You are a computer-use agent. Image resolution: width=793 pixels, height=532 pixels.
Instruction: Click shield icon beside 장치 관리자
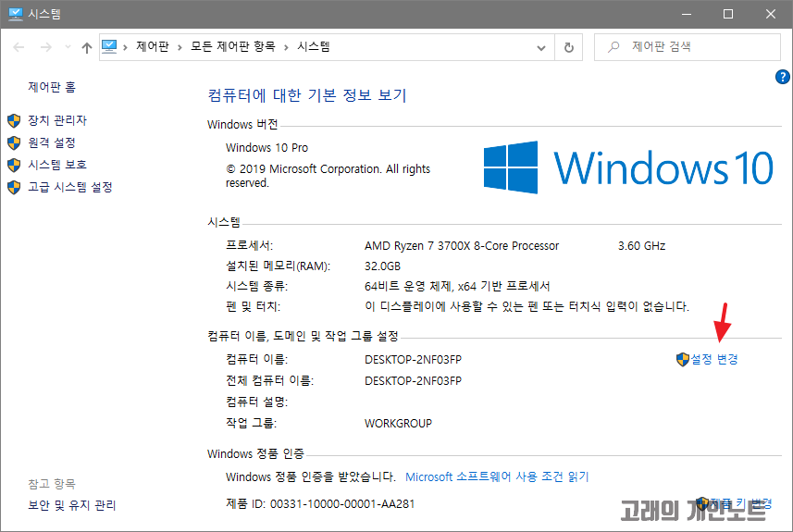[x=14, y=120]
